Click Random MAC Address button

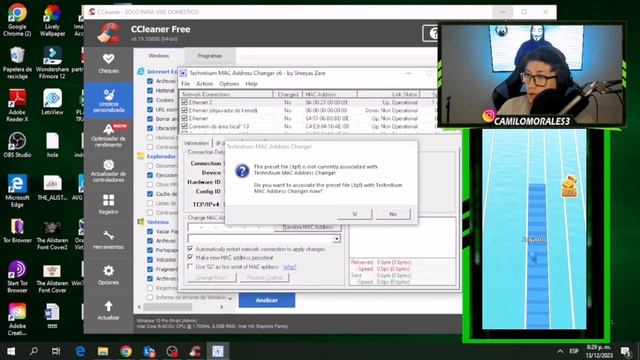click(307, 227)
